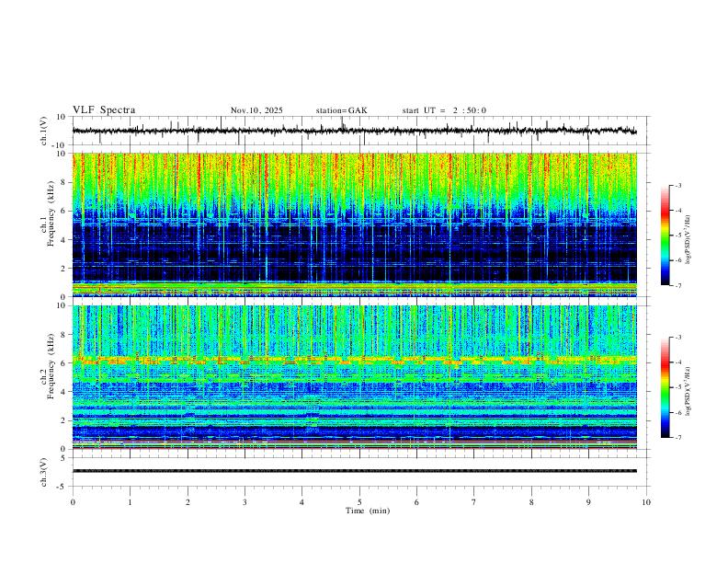Click the '-7' label on ch.2 color bar
728x563 pixels.
pos(677,438)
